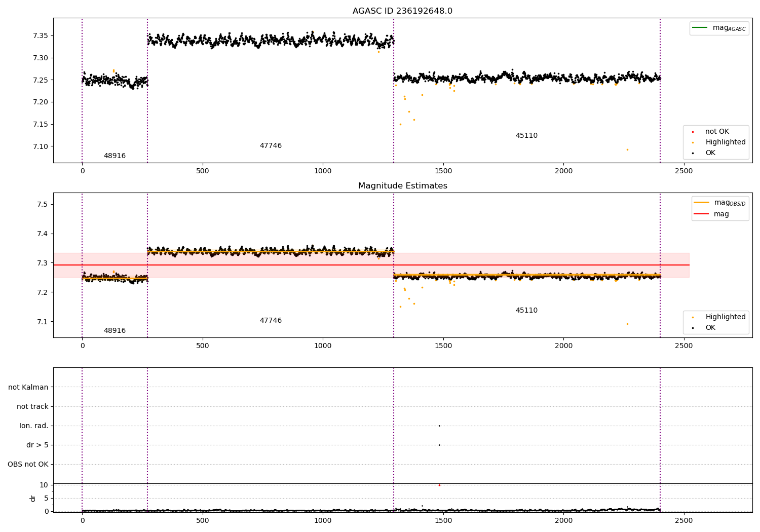Image resolution: width=760 pixels, height=532 pixels.
Task: Click Highlighted in the top plot legend
Action: click(718, 142)
